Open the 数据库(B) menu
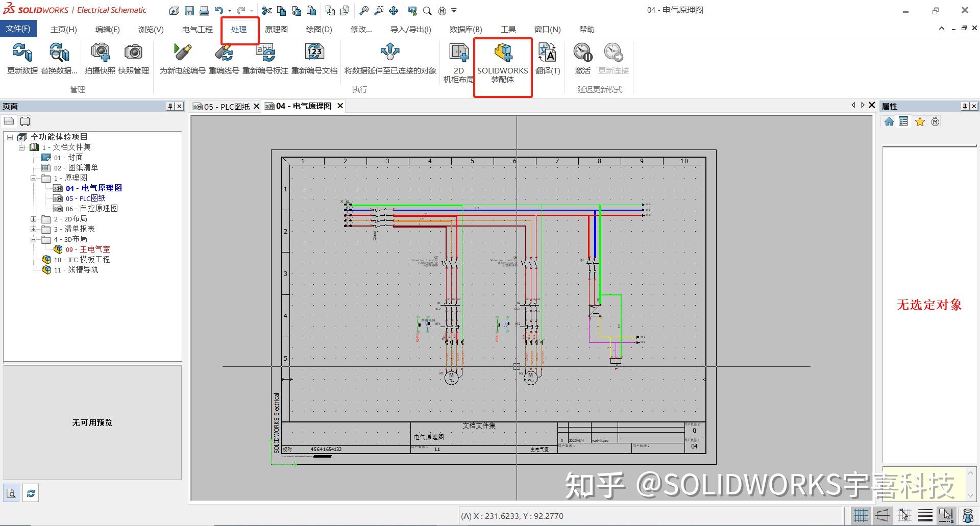The image size is (980, 526). click(x=465, y=29)
